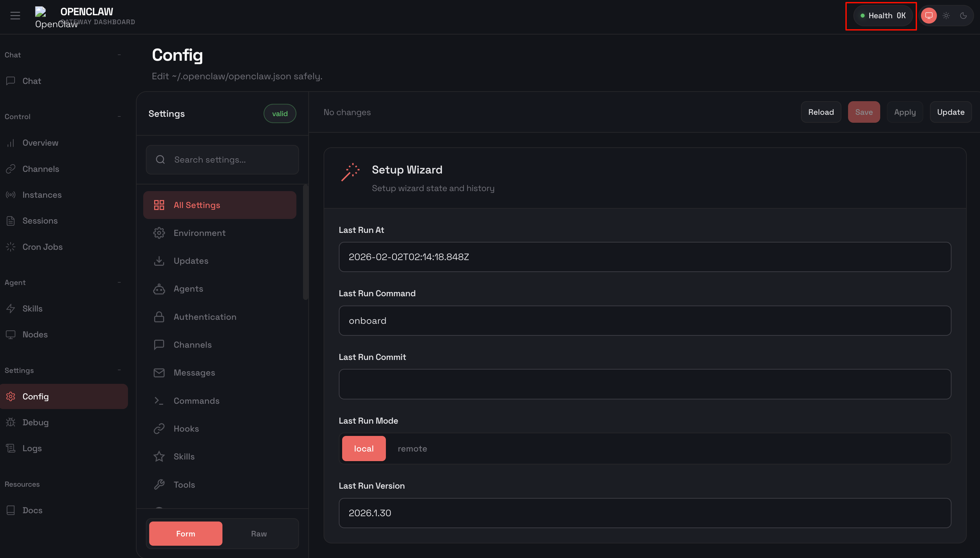Click the Reload button
The height and width of the screenshot is (558, 980).
(x=821, y=112)
